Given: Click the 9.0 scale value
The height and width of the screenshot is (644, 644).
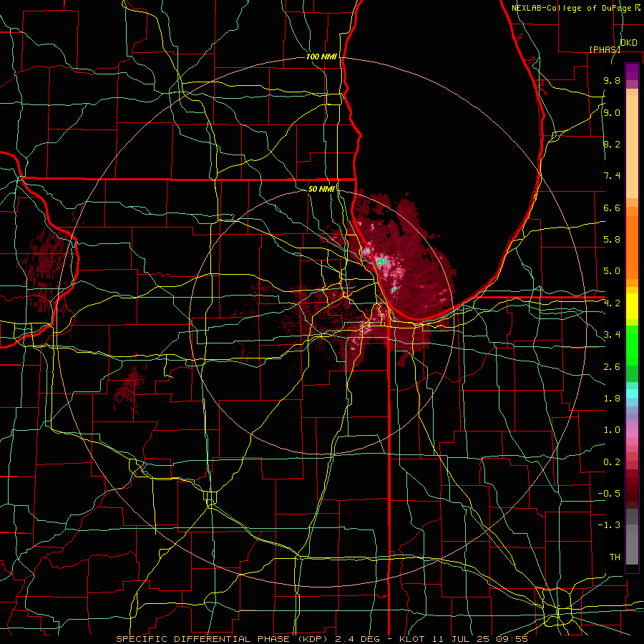Looking at the screenshot, I should [612, 113].
